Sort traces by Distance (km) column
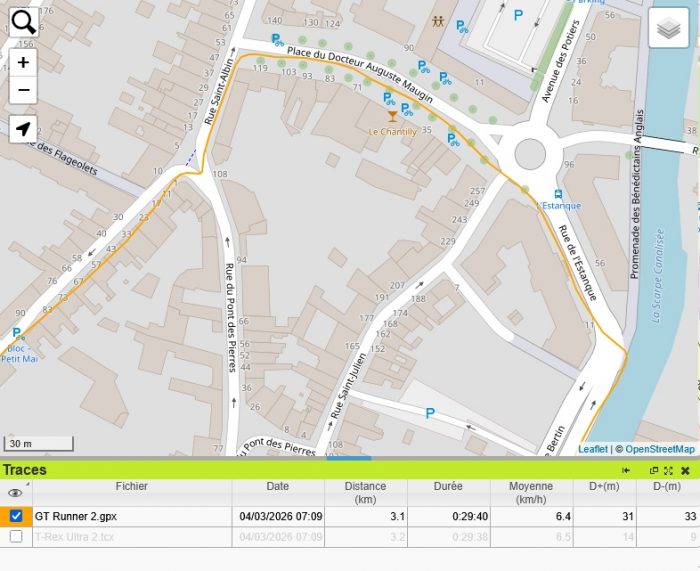This screenshot has width=700, height=571. (365, 492)
